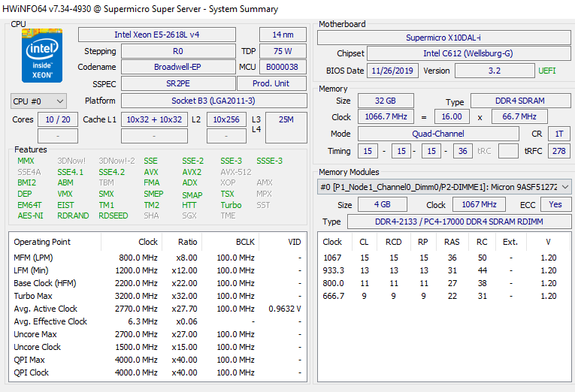Click the tRFC value 278
575x392 pixels.
(x=559, y=151)
